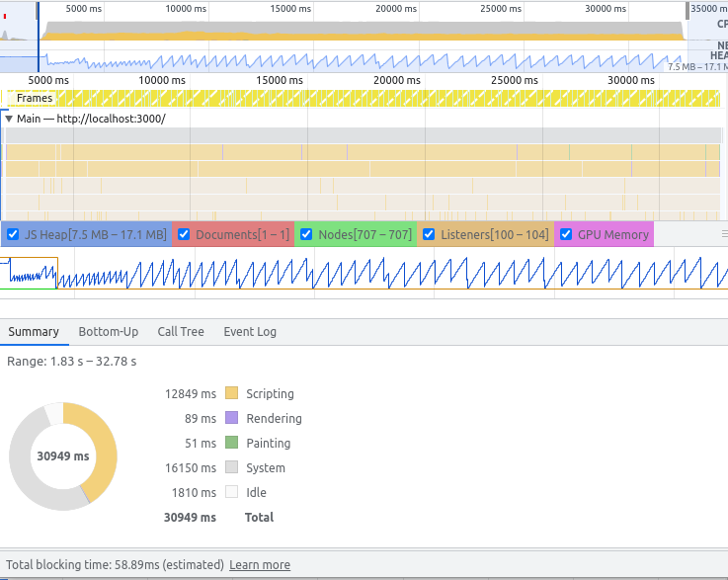
Task: Click the Range: 1.83 s – 32.78 s text
Action: tap(71, 362)
